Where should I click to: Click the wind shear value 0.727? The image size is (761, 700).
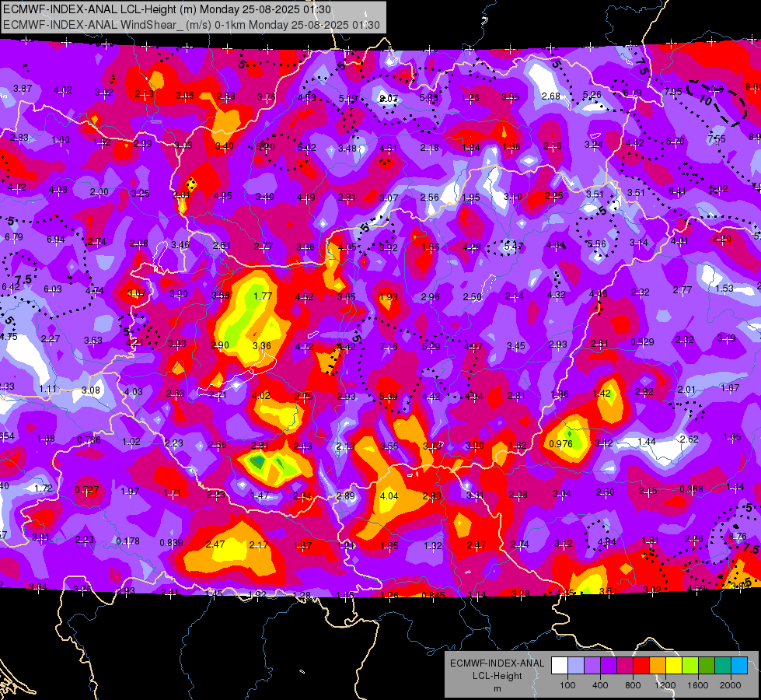coord(87,490)
